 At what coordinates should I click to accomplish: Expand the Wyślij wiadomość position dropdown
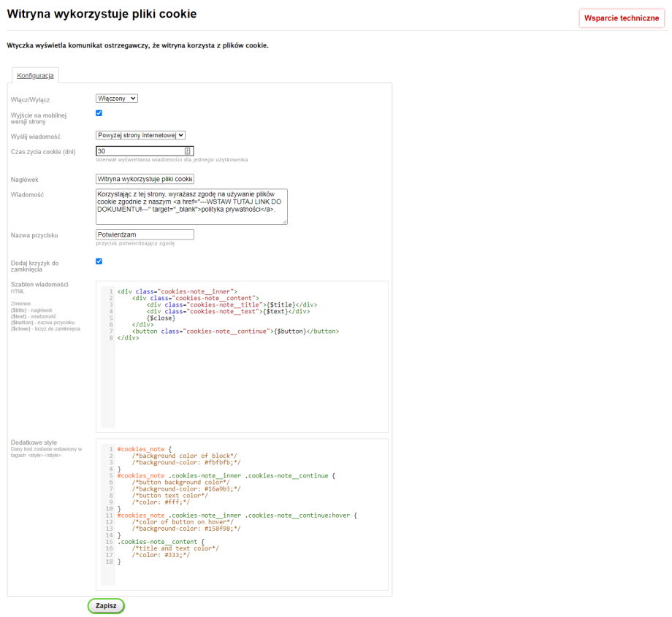click(141, 135)
